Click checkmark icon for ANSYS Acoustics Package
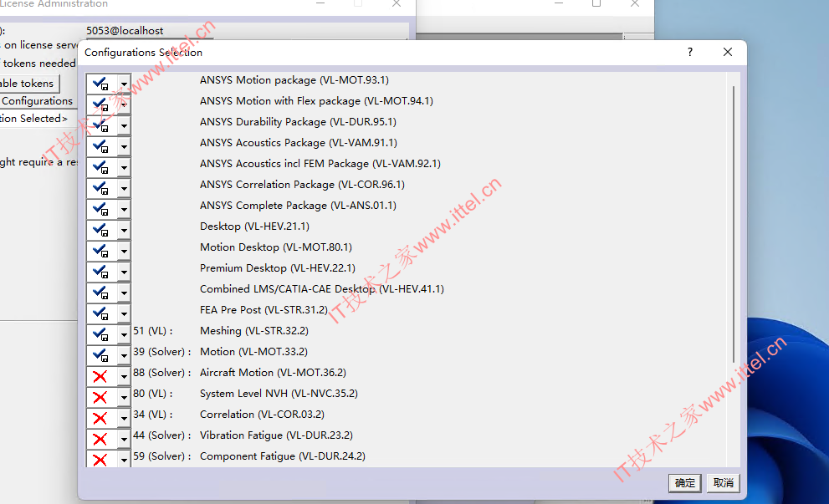Viewport: 829px width, 504px height. click(x=100, y=146)
